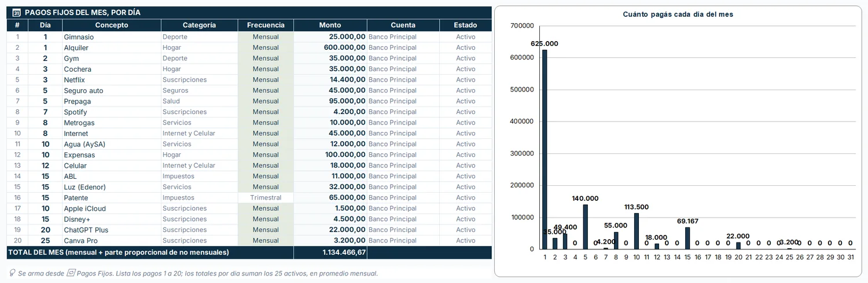
Task: Select the Netflix concept cell
Action: point(112,80)
